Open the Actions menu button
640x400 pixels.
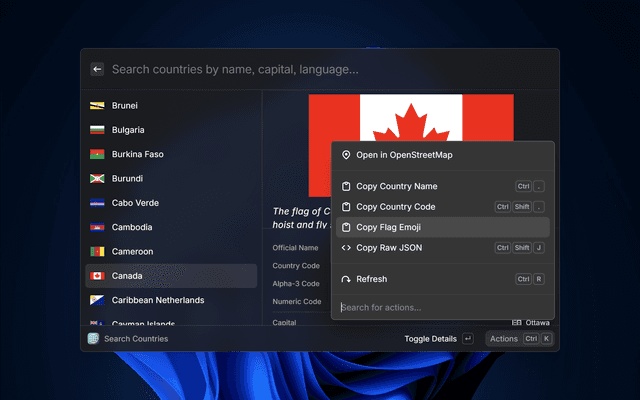click(x=520, y=339)
